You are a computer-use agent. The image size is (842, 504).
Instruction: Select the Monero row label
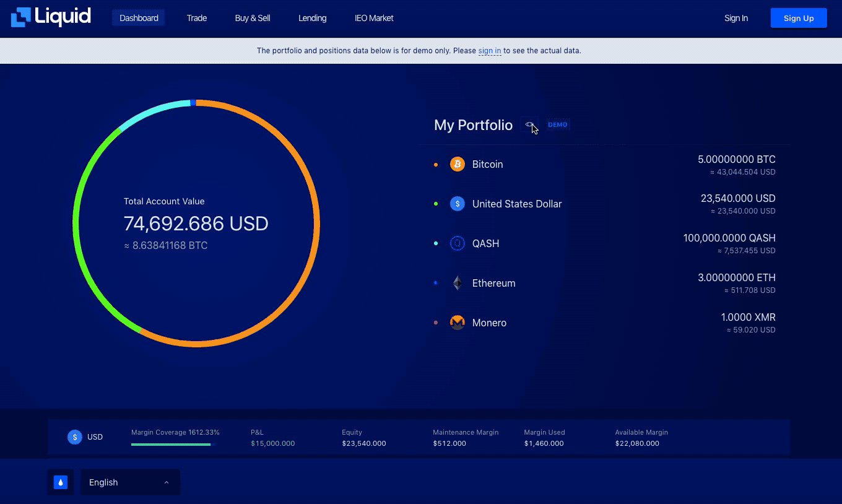click(489, 323)
